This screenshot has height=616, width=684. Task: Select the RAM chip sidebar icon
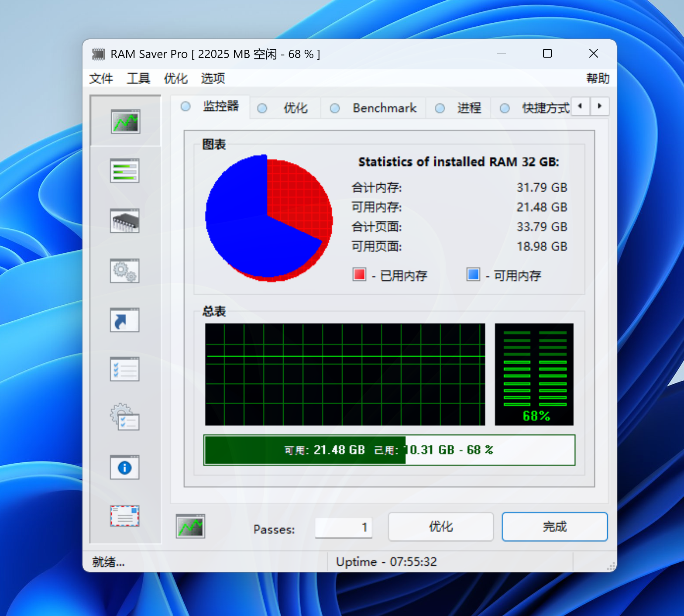(x=125, y=220)
